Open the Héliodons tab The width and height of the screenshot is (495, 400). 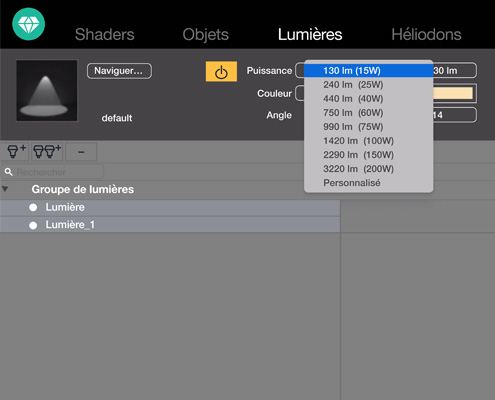pyautogui.click(x=426, y=34)
